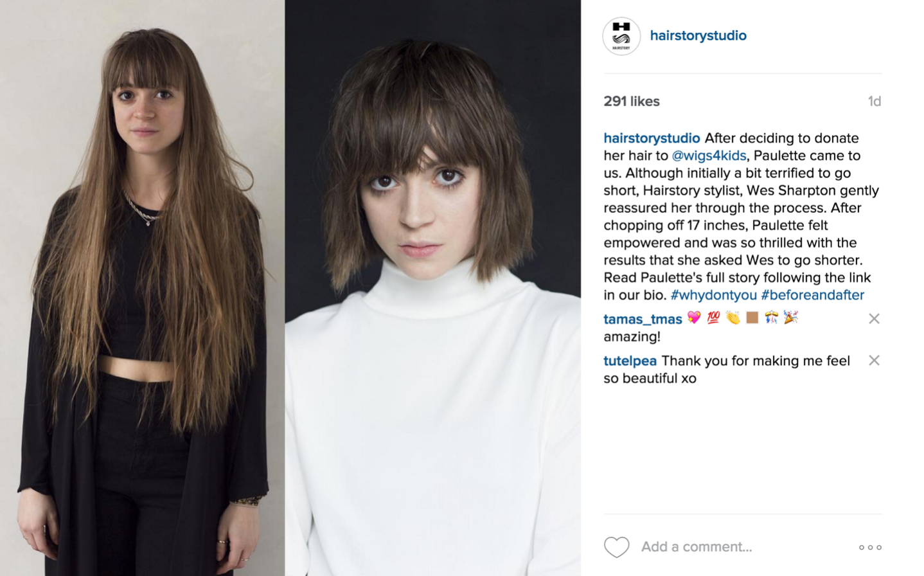Open hairstorystudio profile from header username
The width and height of the screenshot is (924, 576).
click(698, 35)
